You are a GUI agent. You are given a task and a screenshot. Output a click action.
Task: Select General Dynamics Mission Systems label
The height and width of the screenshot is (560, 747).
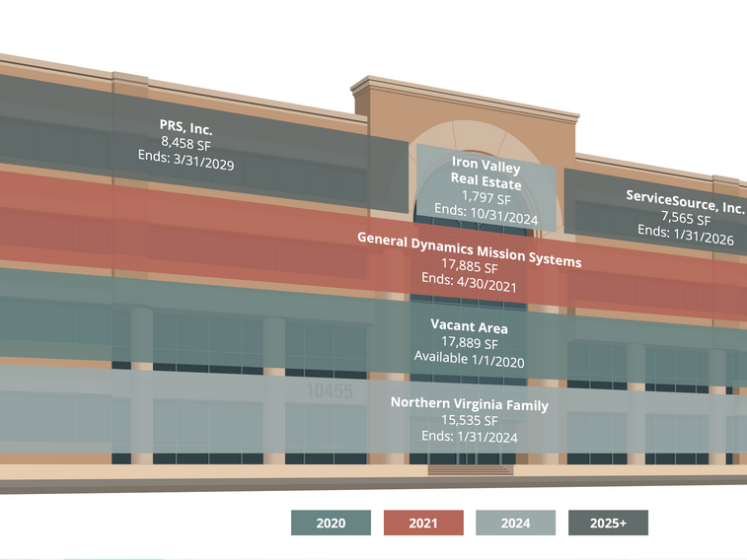(470, 249)
